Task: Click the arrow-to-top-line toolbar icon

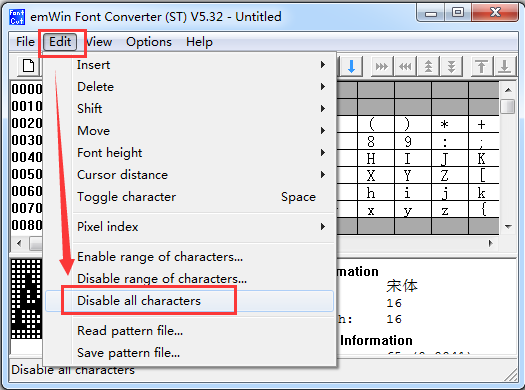Action: [481, 66]
